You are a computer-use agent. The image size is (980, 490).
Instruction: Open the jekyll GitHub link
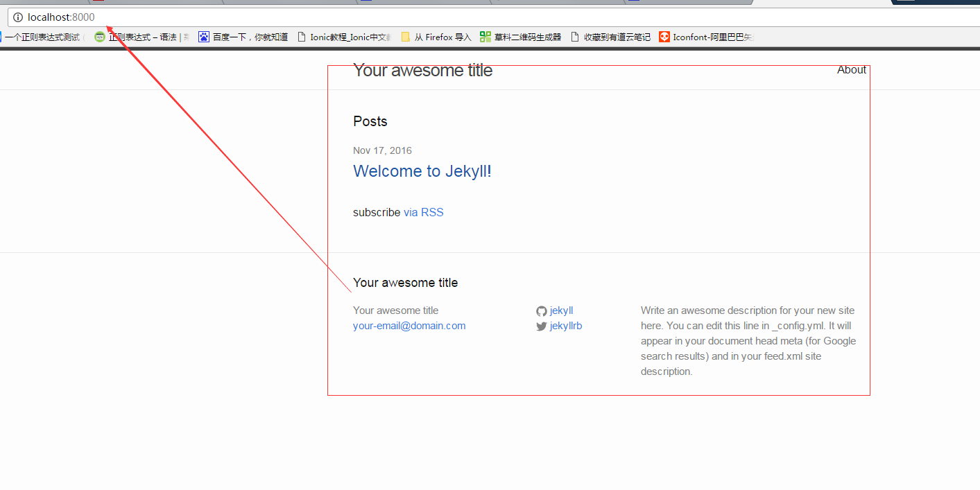coord(561,310)
